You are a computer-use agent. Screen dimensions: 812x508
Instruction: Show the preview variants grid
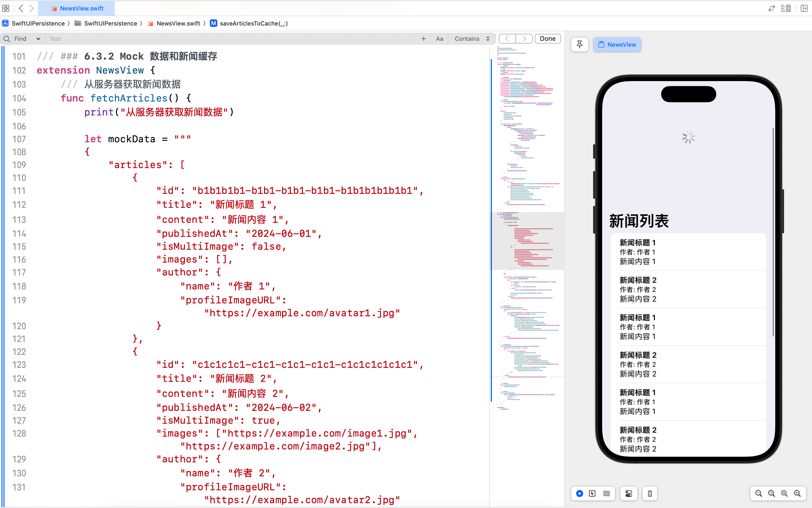[606, 493]
